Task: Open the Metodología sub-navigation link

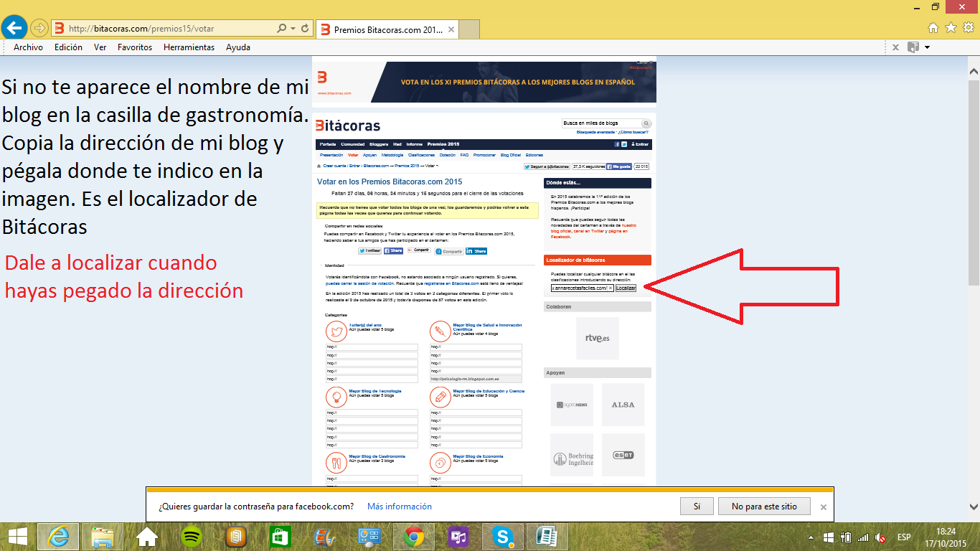Action: (x=392, y=155)
